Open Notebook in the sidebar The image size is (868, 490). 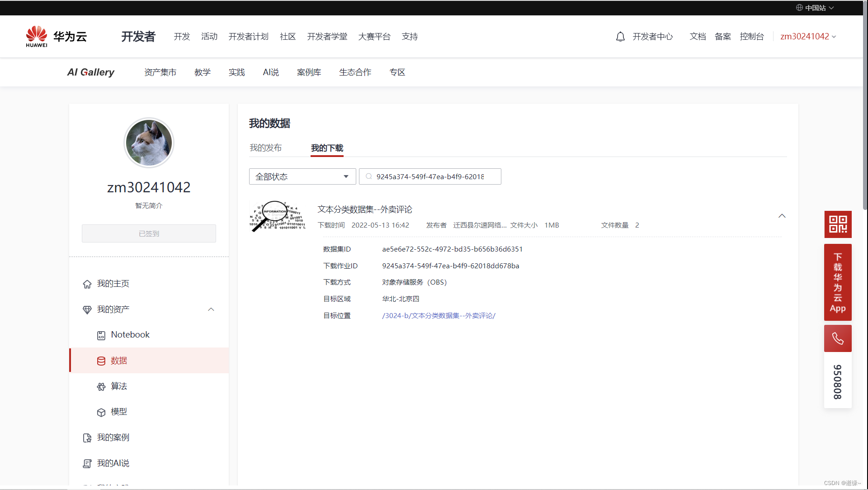coord(130,335)
